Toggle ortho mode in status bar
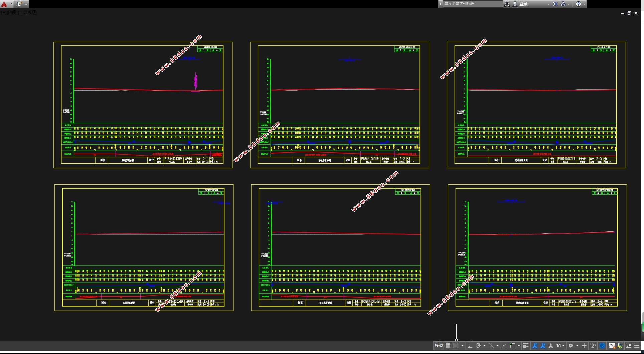 (470, 346)
